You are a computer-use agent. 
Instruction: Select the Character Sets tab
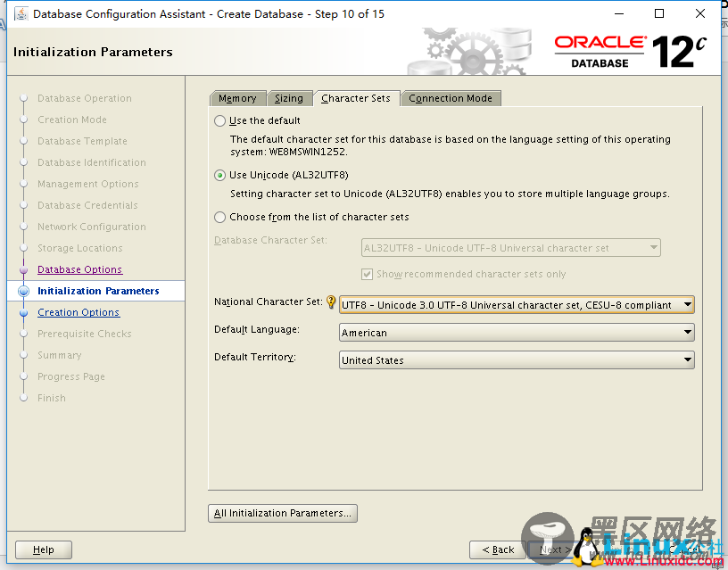(x=356, y=98)
